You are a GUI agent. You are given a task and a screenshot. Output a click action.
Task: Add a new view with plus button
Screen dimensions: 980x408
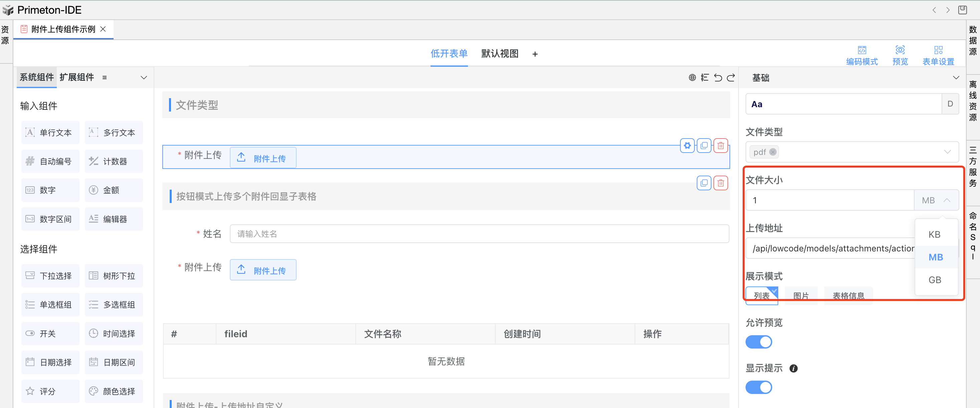pos(535,54)
